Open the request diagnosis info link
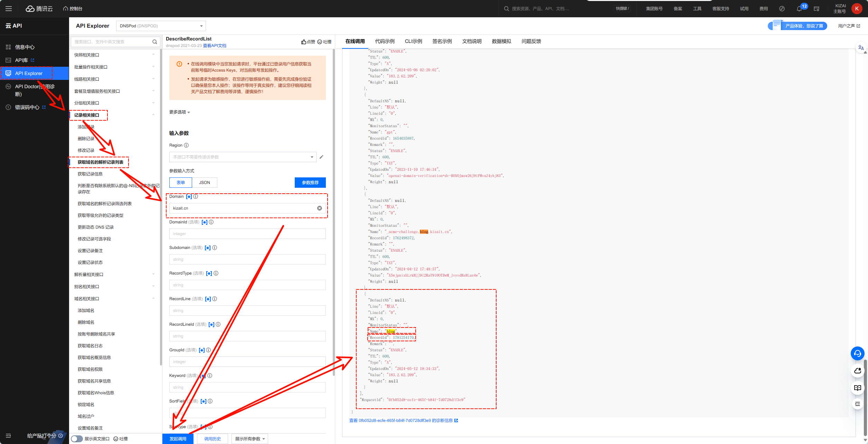 404,420
